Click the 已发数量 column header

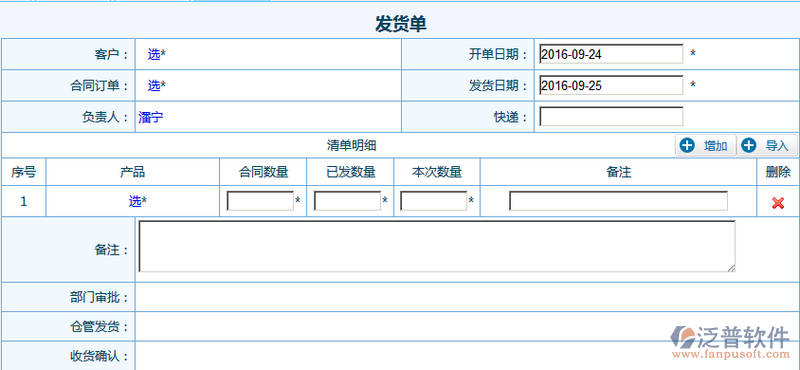351,172
